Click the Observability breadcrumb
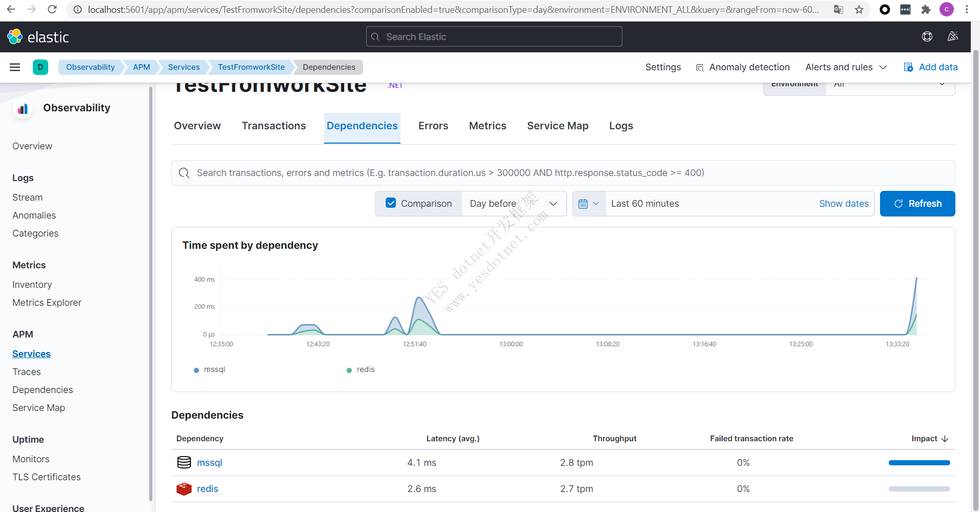The image size is (980, 512). [90, 67]
